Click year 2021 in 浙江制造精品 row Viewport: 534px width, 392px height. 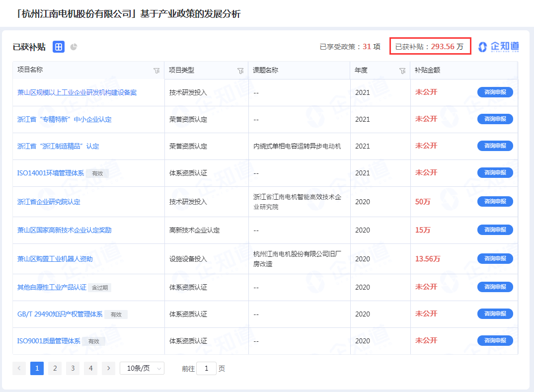tap(362, 147)
